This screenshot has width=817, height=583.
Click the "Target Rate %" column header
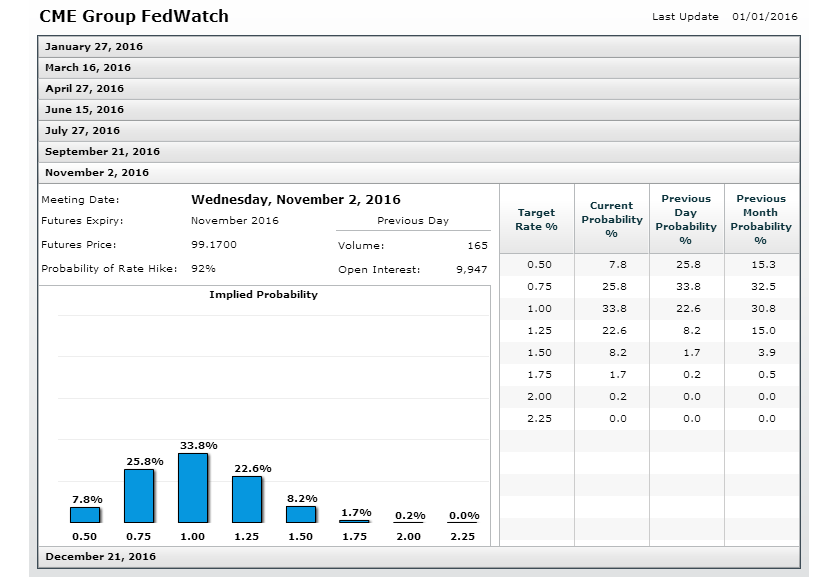[537, 219]
